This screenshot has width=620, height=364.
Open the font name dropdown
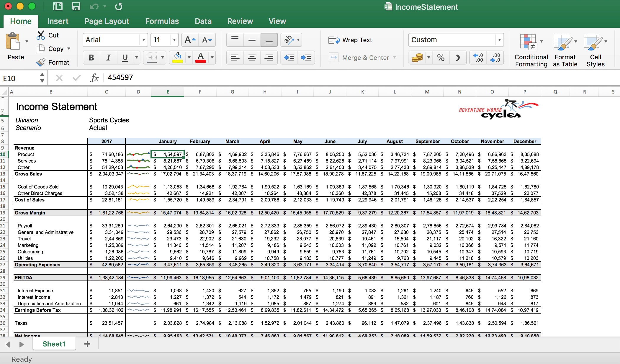coord(144,40)
